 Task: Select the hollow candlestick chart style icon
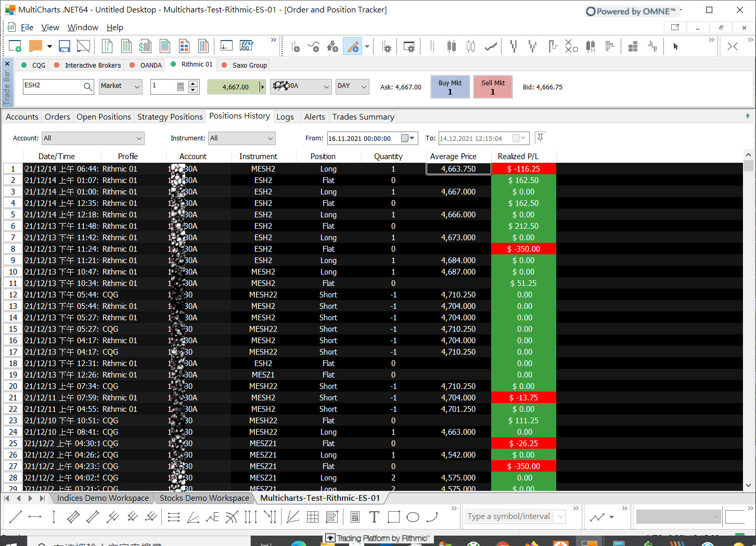(471, 47)
